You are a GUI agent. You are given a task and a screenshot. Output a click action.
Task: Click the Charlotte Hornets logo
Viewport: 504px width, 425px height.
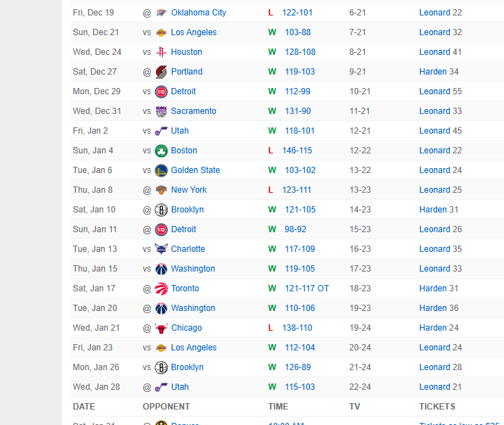tap(161, 249)
